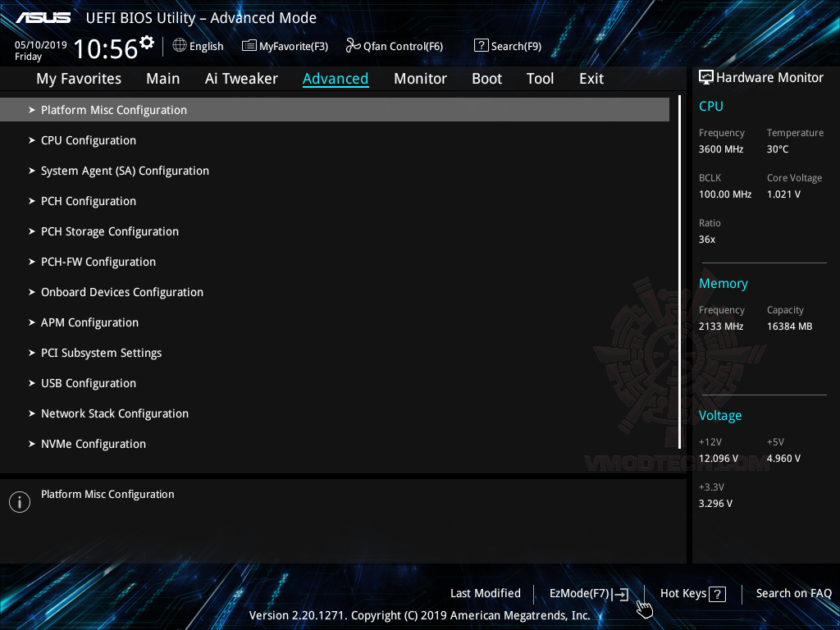Click the Qfan Control fan icon
Screen dimensions: 840x630
coord(353,46)
